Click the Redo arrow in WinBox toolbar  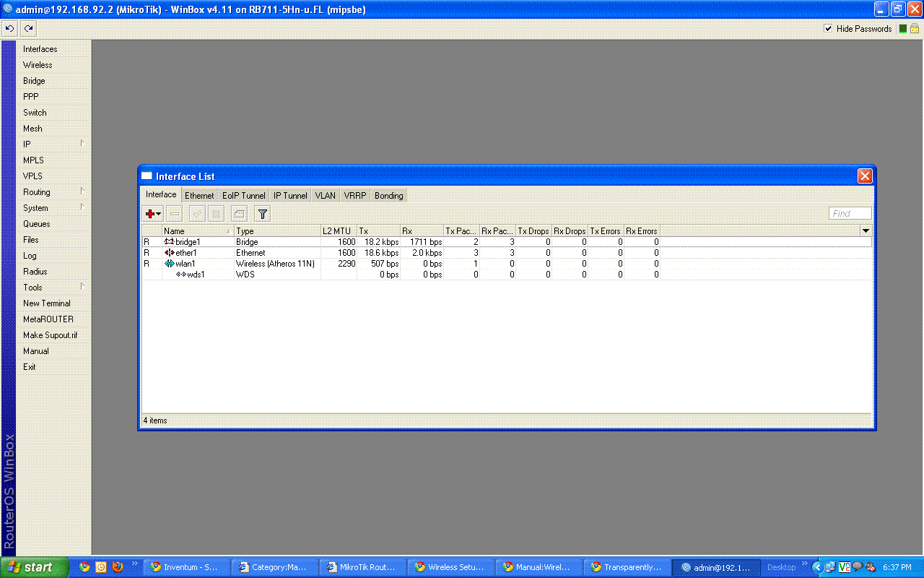pos(28,29)
